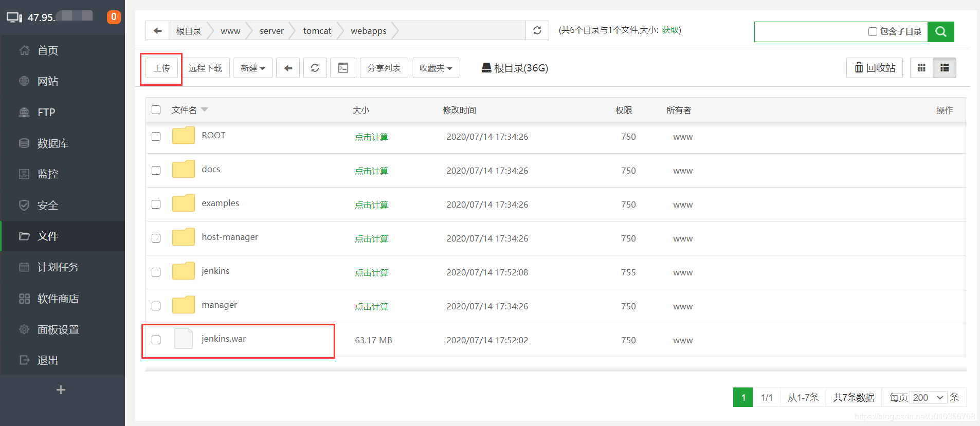Refresh the path with breadcrumb reload icon
The height and width of the screenshot is (426, 980).
[537, 31]
